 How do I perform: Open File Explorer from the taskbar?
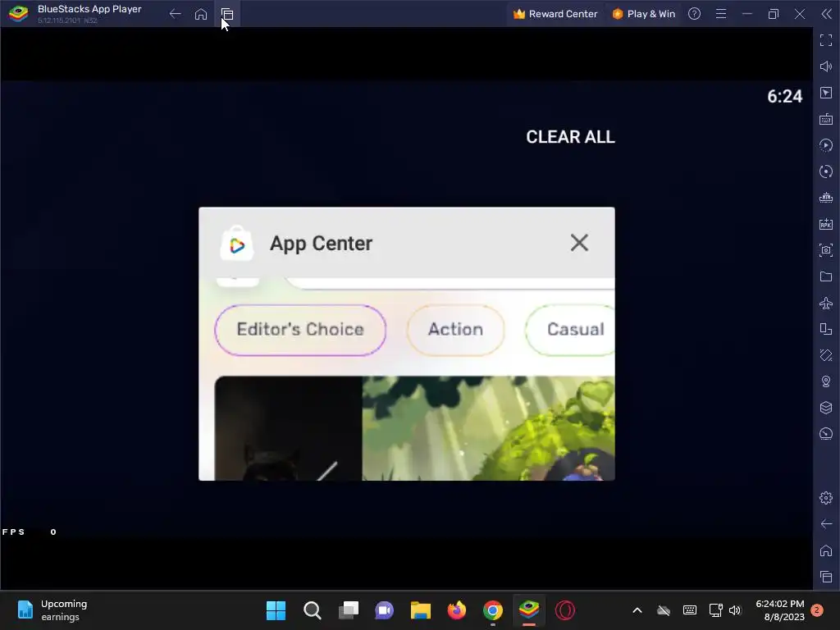point(421,610)
